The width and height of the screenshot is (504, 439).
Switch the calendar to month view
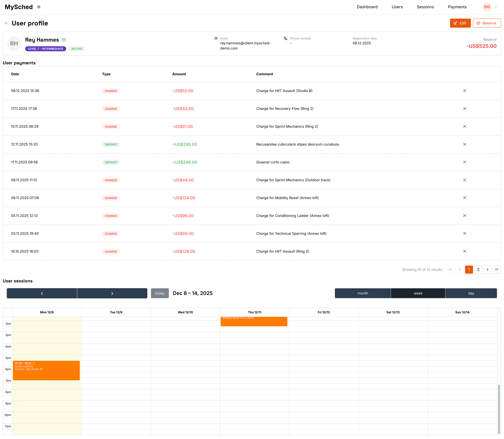click(363, 293)
